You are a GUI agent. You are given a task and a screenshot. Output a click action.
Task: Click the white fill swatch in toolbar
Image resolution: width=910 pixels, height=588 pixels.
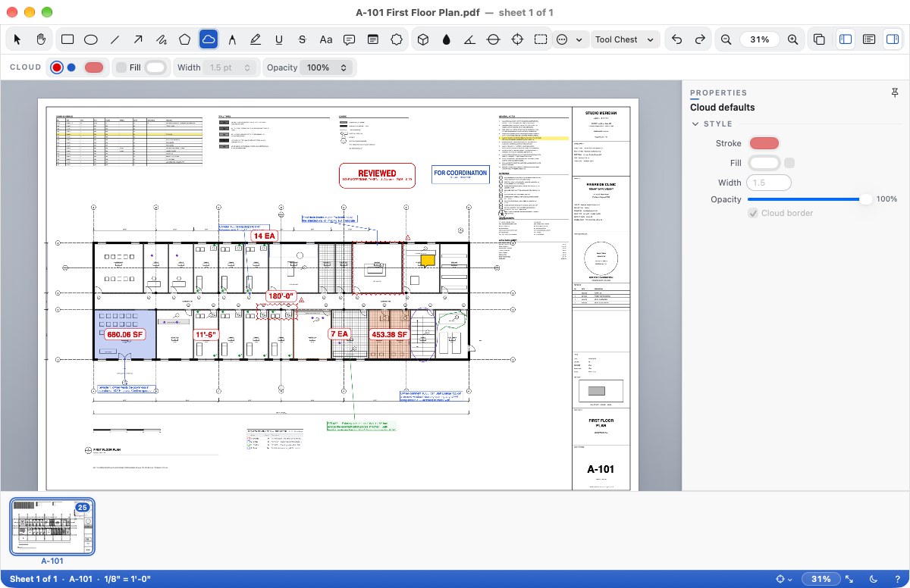[x=155, y=67]
